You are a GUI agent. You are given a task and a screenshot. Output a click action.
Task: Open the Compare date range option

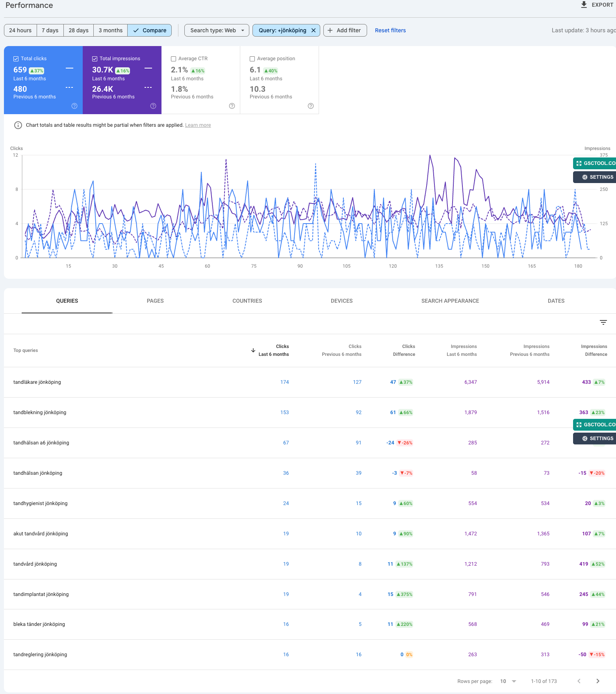tap(150, 30)
